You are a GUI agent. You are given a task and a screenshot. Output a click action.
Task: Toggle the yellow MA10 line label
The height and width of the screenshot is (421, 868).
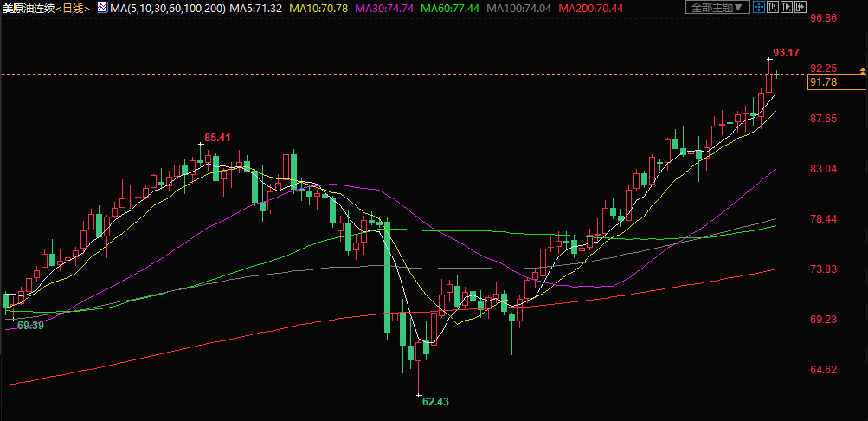point(318,8)
